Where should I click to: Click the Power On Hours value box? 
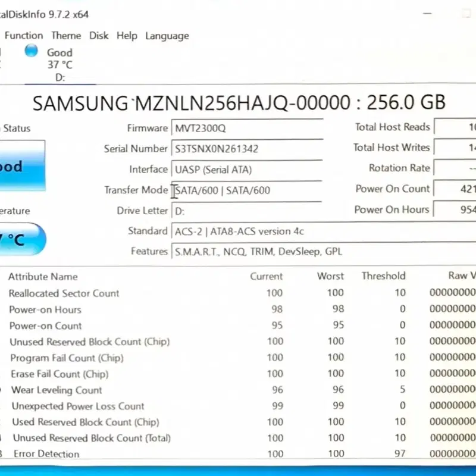pos(455,209)
